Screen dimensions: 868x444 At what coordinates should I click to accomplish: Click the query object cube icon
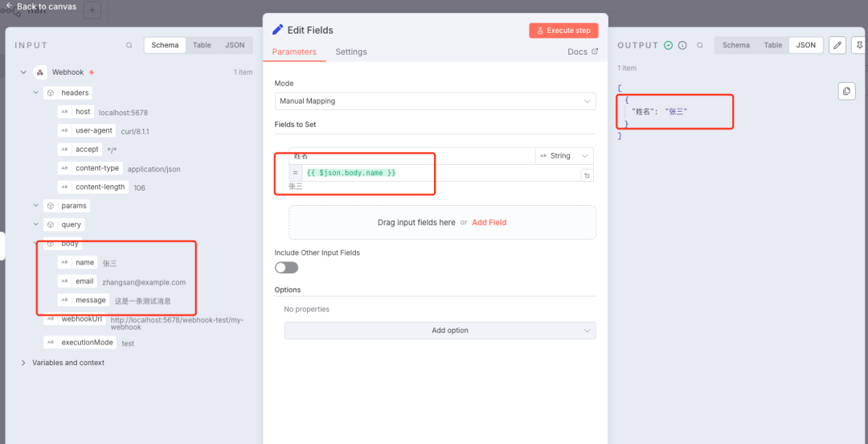pos(51,224)
